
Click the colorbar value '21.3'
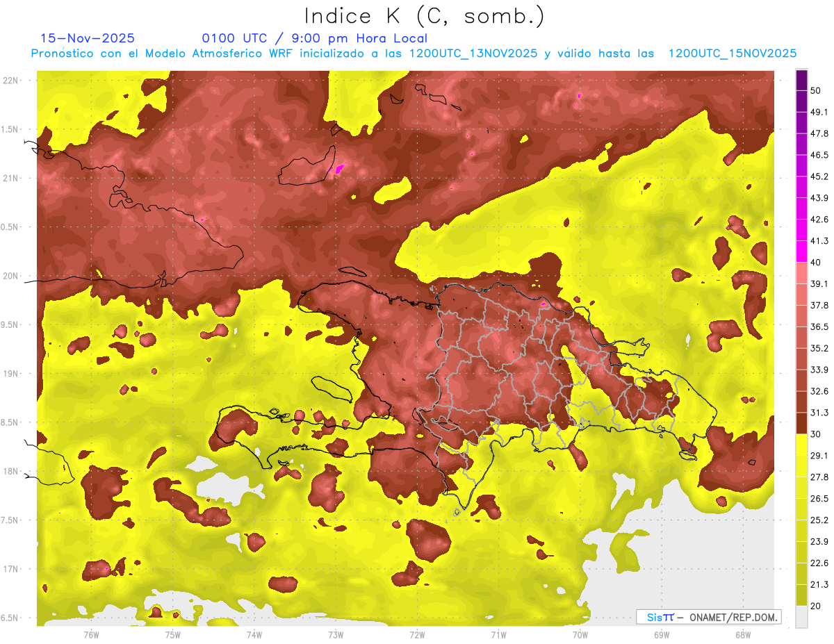click(x=819, y=585)
